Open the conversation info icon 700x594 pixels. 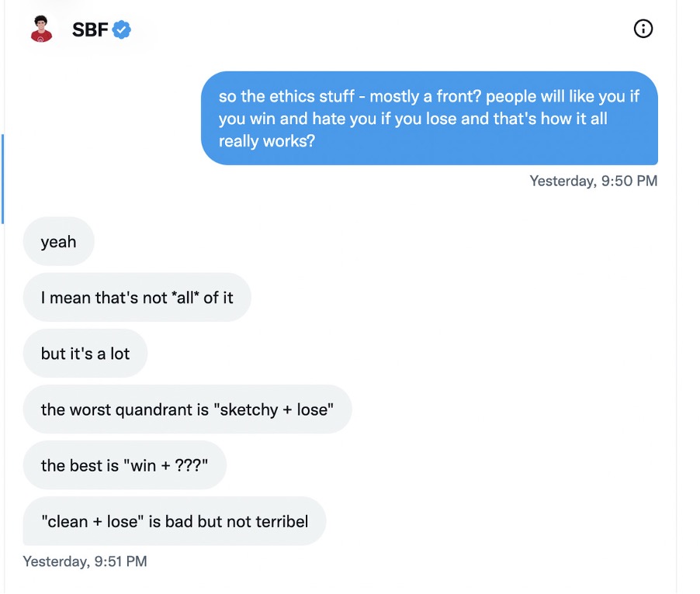tap(643, 29)
